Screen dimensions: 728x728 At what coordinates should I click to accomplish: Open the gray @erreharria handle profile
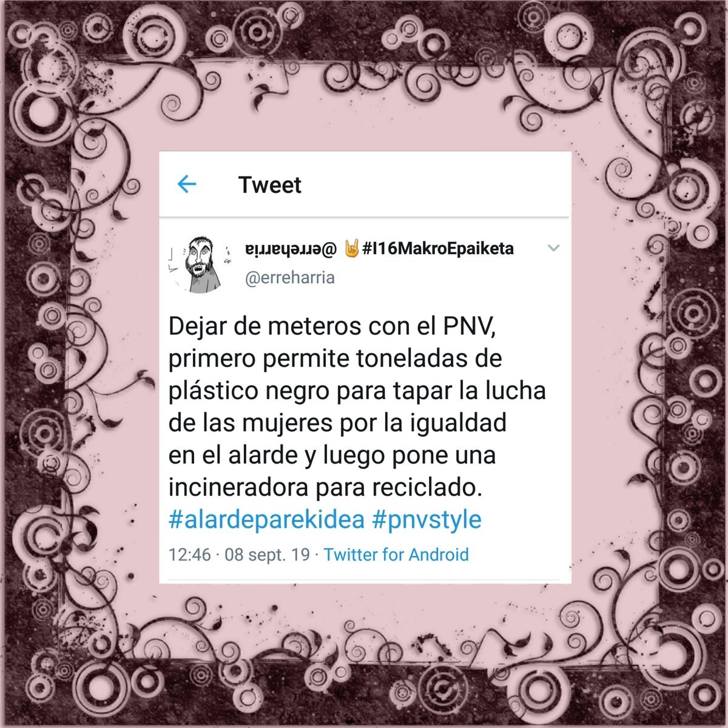pyautogui.click(x=289, y=278)
